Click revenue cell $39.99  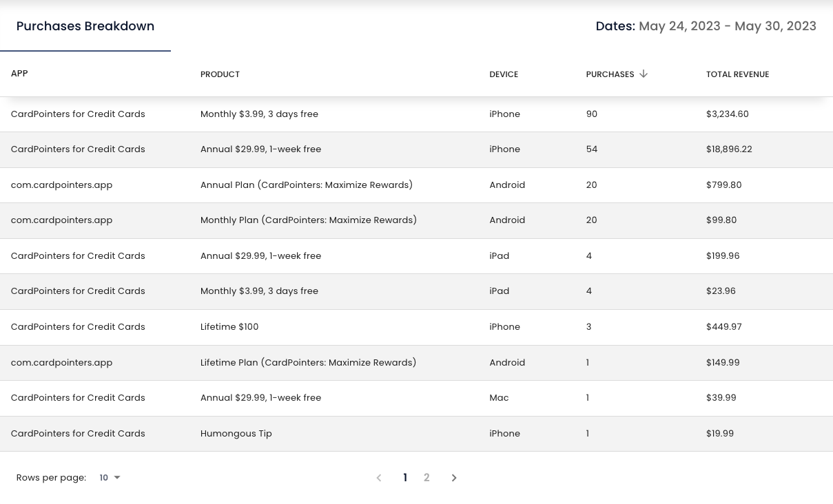click(721, 398)
